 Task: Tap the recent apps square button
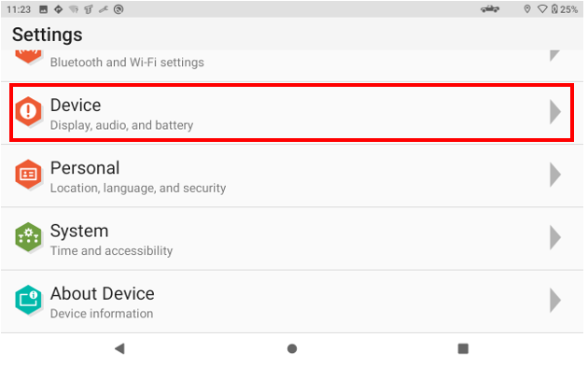click(x=463, y=349)
